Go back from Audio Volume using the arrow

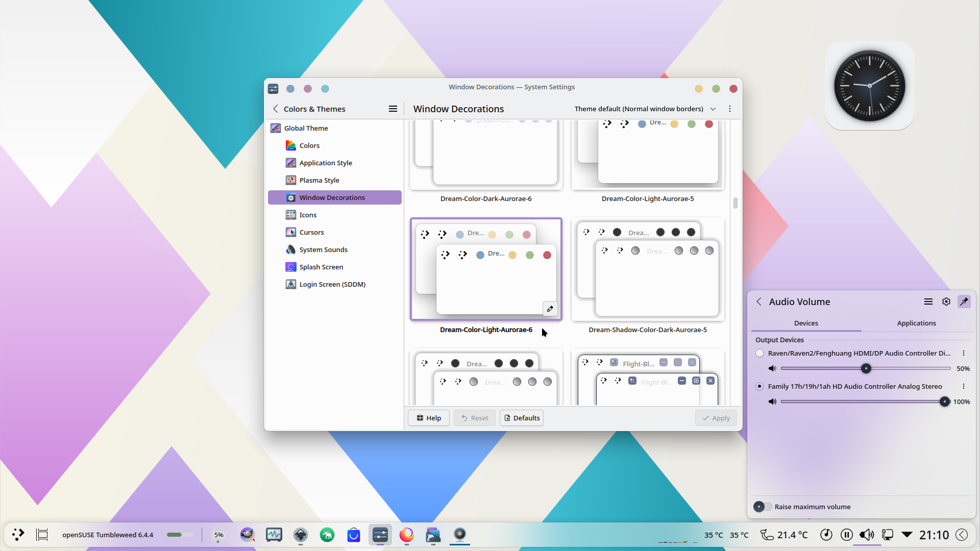pos(759,302)
